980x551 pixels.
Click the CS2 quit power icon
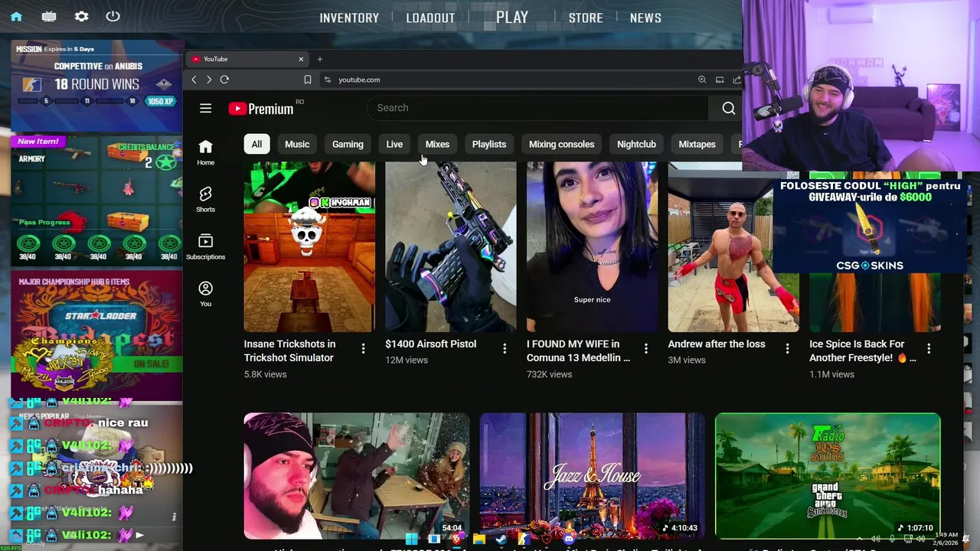coord(113,16)
